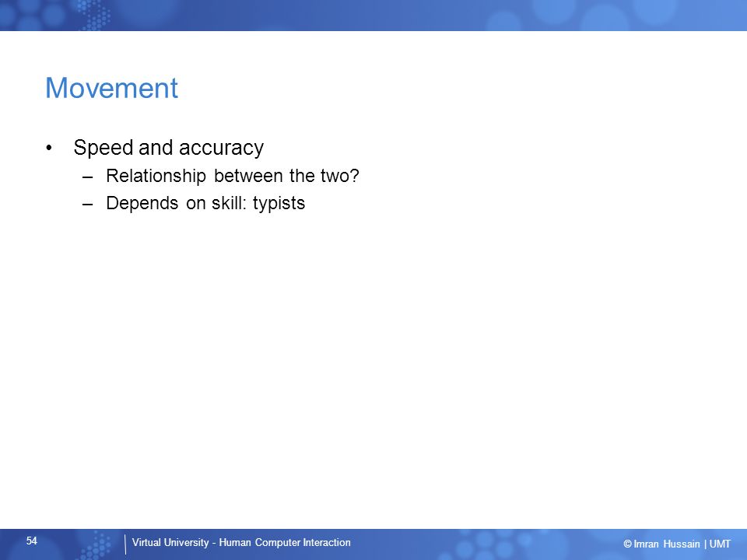Image resolution: width=747 pixels, height=560 pixels.
Task: Click the slide title "Movement"
Action: pos(111,88)
